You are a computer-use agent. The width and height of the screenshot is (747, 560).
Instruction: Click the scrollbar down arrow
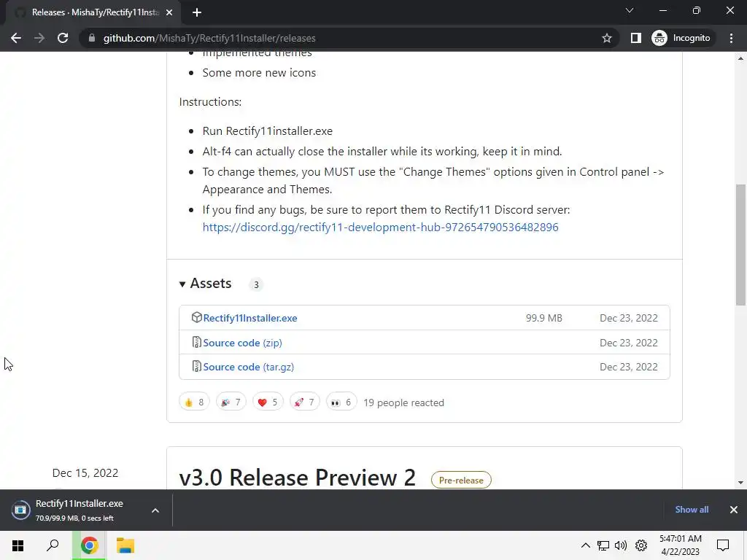740,483
